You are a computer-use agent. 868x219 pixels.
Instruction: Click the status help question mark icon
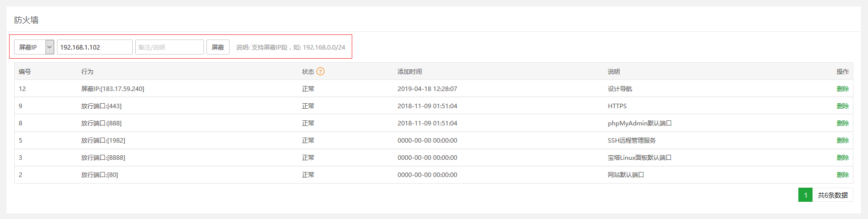pyautogui.click(x=320, y=72)
